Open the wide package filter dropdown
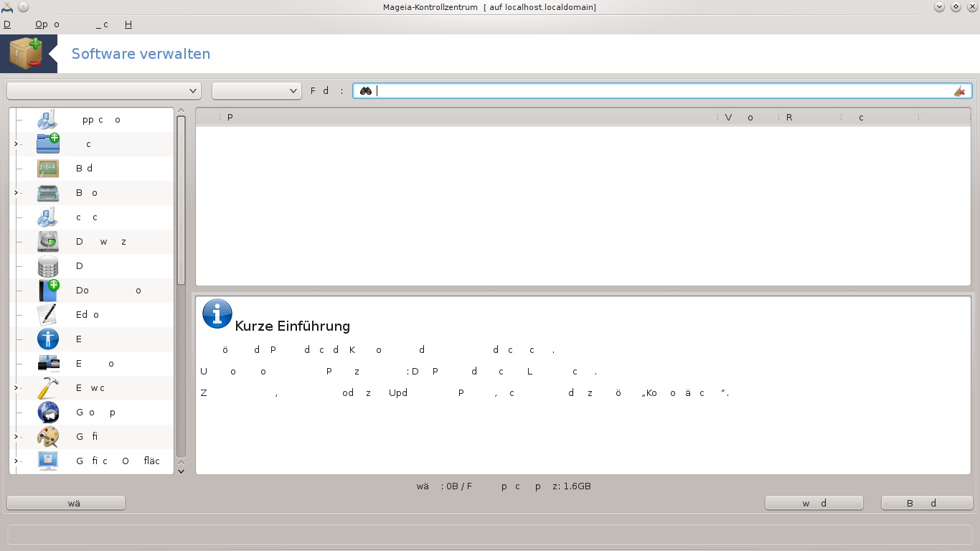The width and height of the screenshot is (980, 551). coord(104,90)
